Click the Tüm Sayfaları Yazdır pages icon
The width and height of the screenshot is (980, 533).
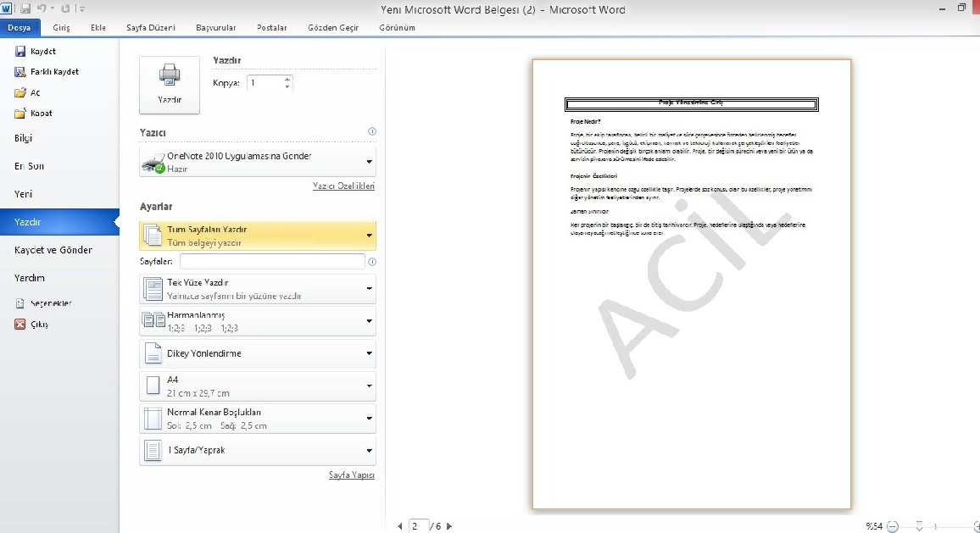pos(153,236)
